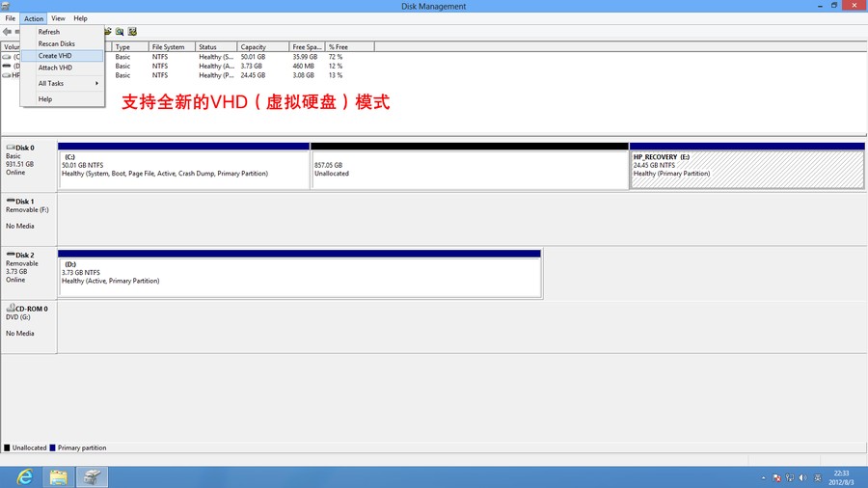The height and width of the screenshot is (488, 868).
Task: Sort by the File System column header
Action: 171,46
